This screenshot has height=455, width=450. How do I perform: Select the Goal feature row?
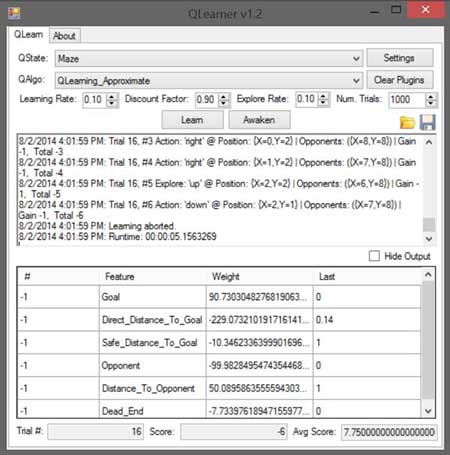219,297
